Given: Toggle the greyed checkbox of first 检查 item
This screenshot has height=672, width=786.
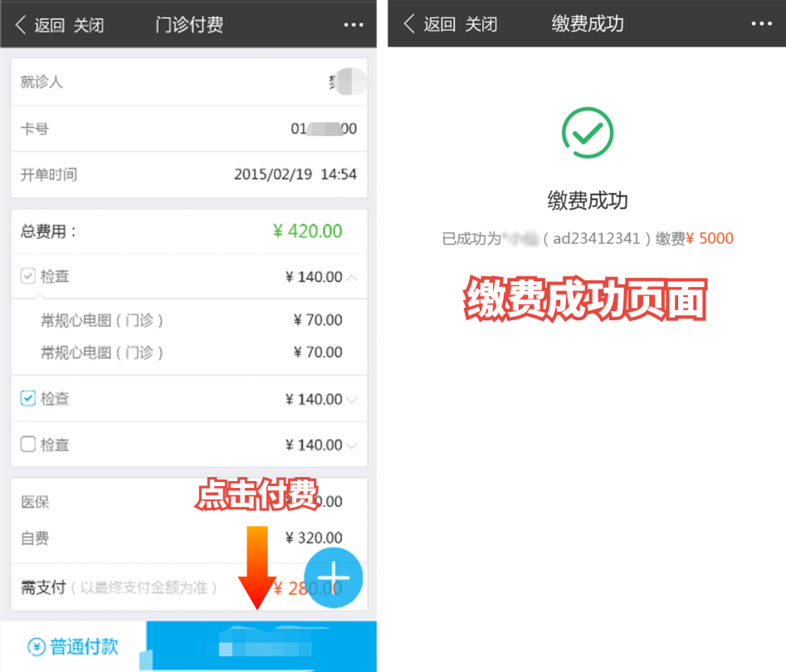Looking at the screenshot, I should [x=28, y=276].
